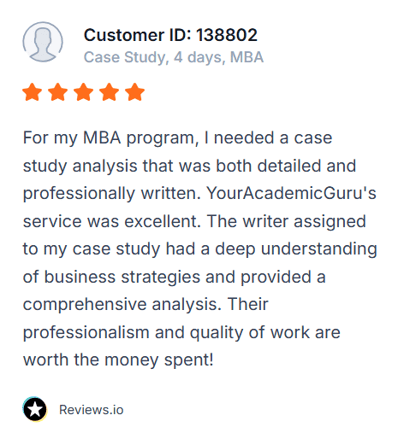Click 'professionalism and quality of work' line
This screenshot has width=398, height=427.
click(x=161, y=333)
